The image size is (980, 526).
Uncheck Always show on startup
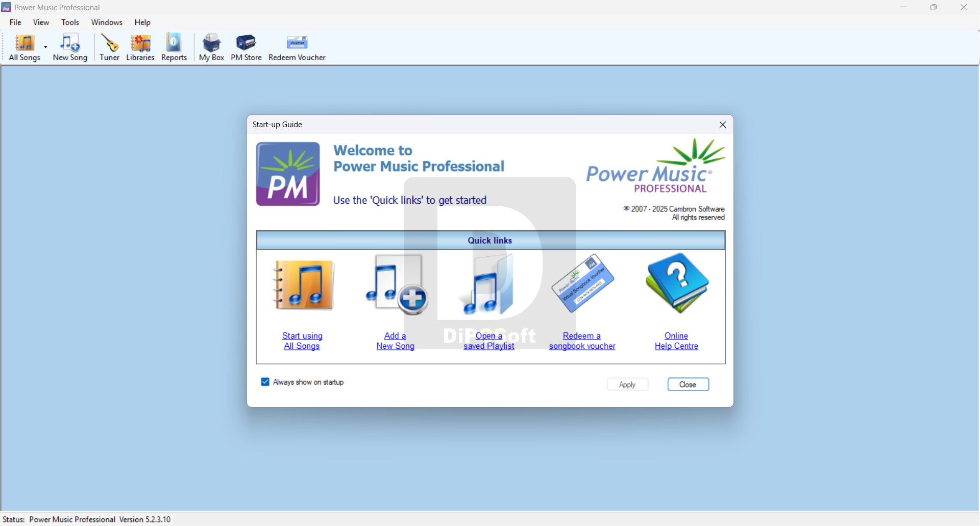(265, 382)
